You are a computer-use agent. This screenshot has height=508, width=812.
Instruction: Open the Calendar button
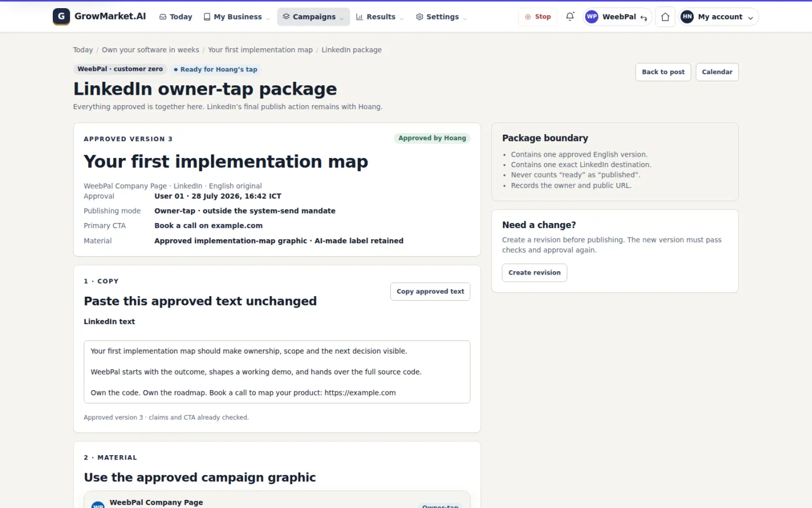pos(717,72)
